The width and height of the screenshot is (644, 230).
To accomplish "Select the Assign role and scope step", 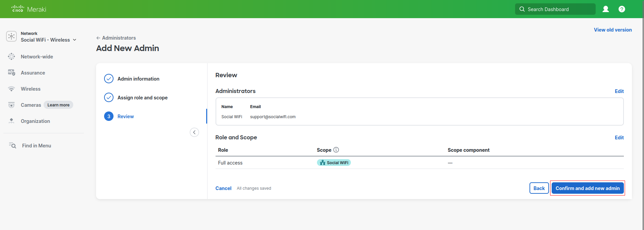I will tap(142, 98).
